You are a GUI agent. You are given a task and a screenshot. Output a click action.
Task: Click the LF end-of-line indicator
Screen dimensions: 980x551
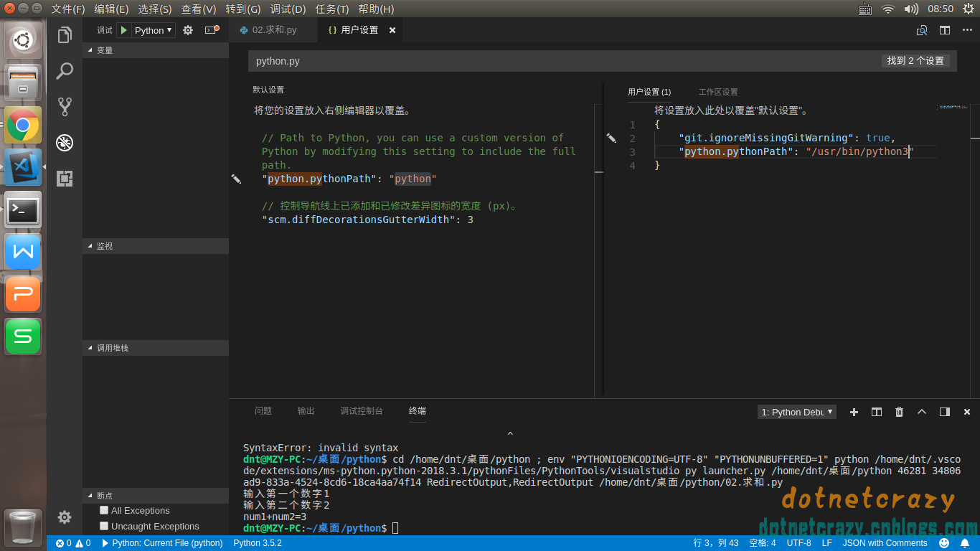(826, 543)
